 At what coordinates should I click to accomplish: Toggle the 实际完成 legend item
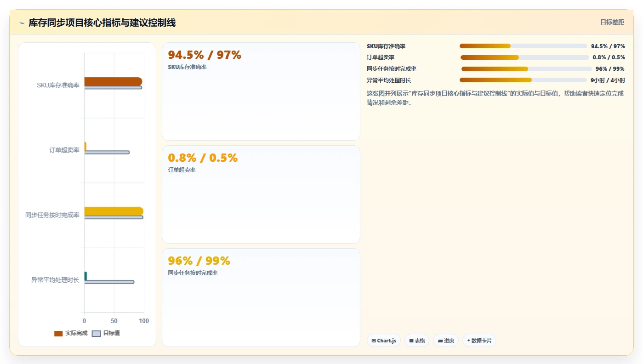pyautogui.click(x=71, y=333)
